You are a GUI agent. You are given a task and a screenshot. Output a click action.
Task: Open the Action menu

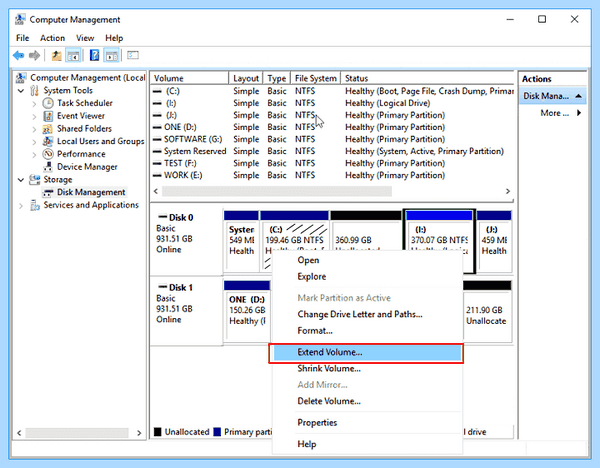[52, 38]
